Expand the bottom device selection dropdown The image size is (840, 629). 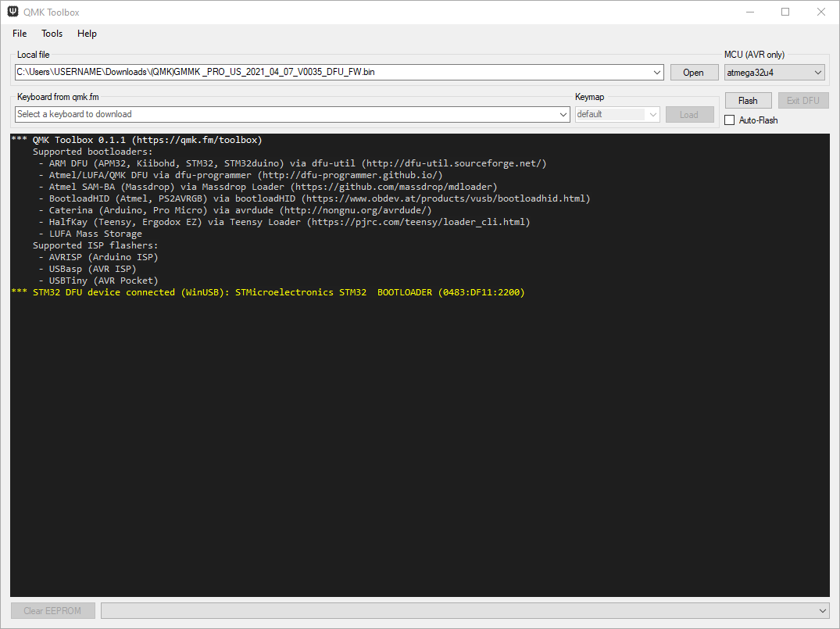coord(822,610)
